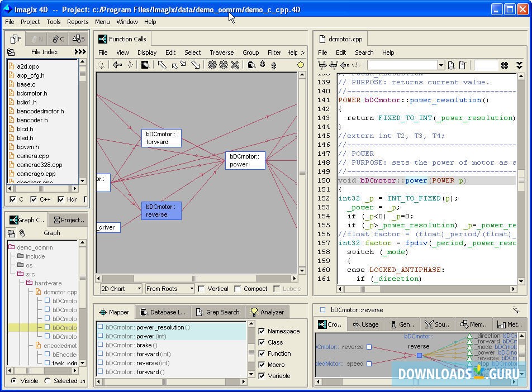532x392 pixels.
Task: Switch to the 'C' class view icon
Action: click(56, 39)
